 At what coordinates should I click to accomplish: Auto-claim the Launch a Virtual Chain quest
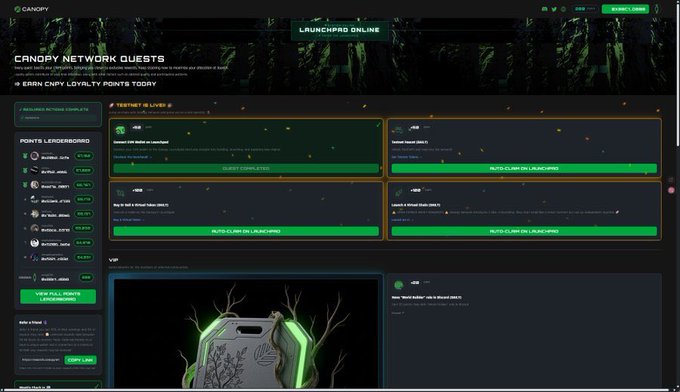click(x=524, y=231)
